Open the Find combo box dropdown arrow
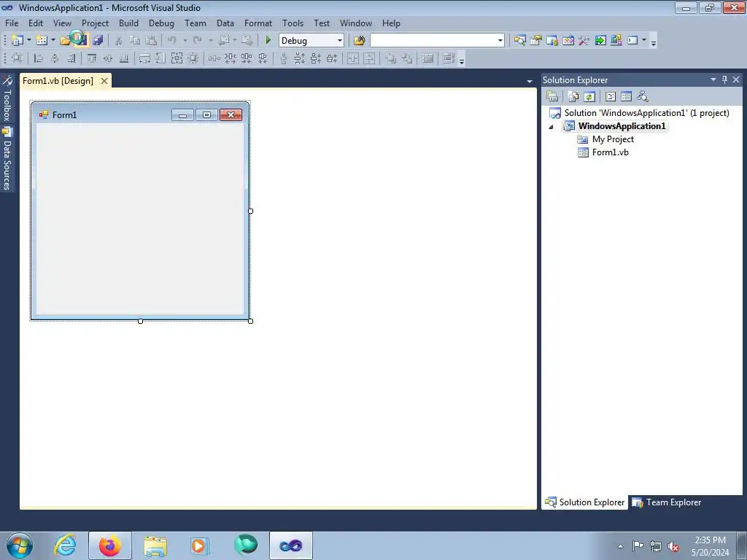 500,41
